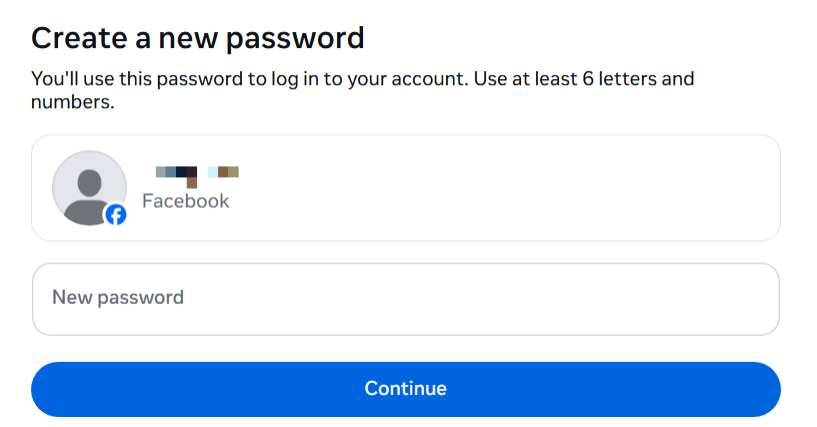
Task: Click the blurred account name text
Action: point(197,174)
